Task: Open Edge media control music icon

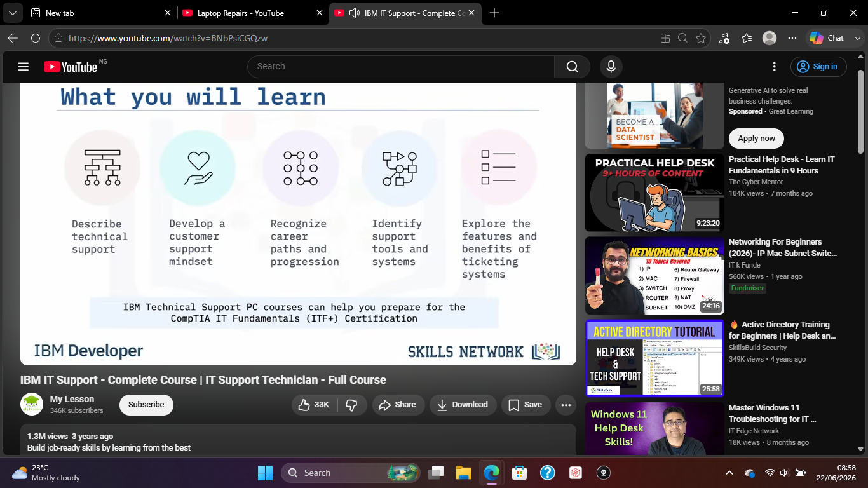Action: pos(724,38)
